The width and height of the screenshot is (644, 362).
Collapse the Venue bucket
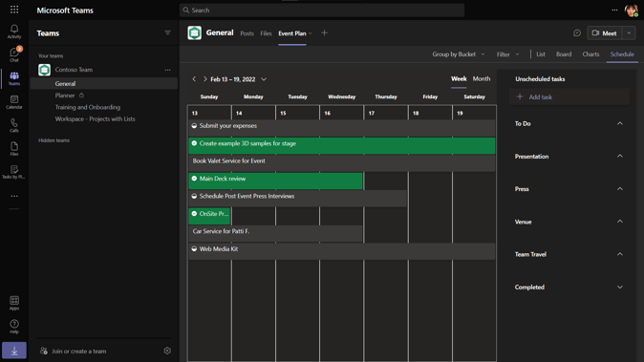point(620,222)
